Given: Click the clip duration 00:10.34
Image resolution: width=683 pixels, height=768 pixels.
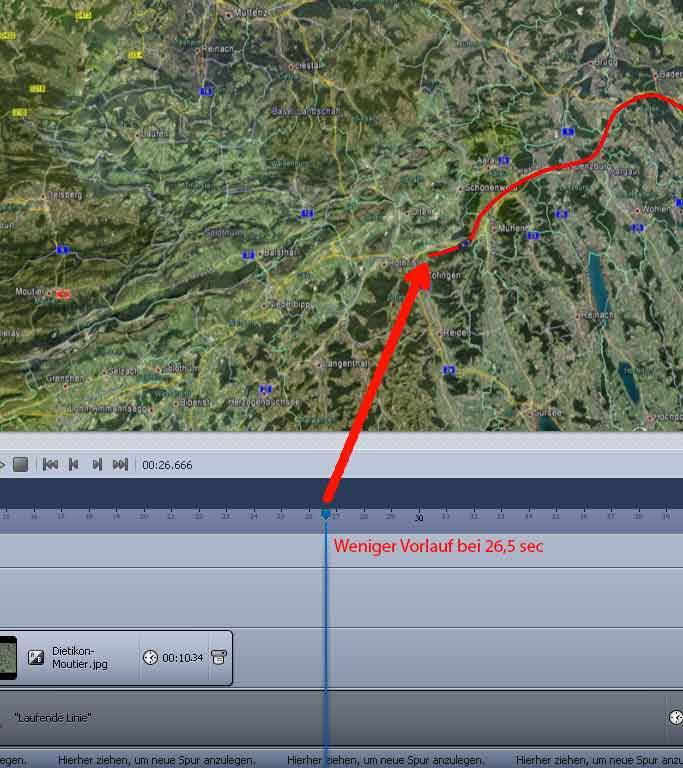Looking at the screenshot, I should (x=182, y=658).
